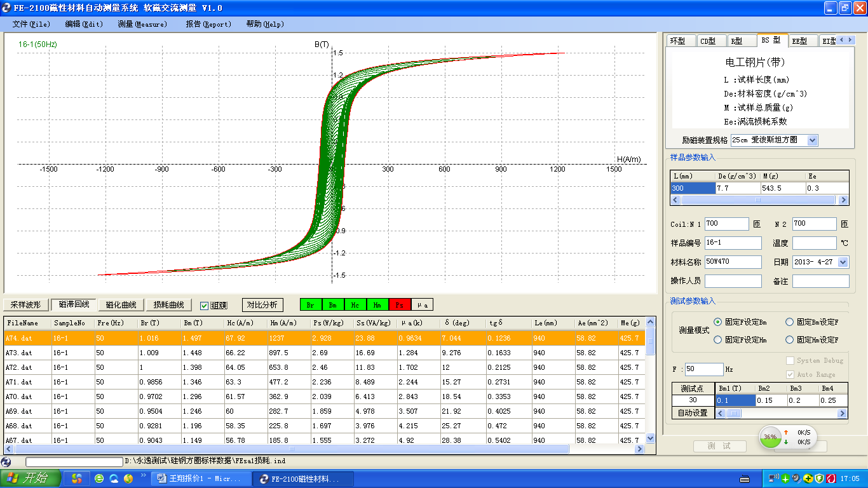The image size is (868, 488).
Task: Expand the quick launch chevron in taskbar
Action: pos(143,475)
